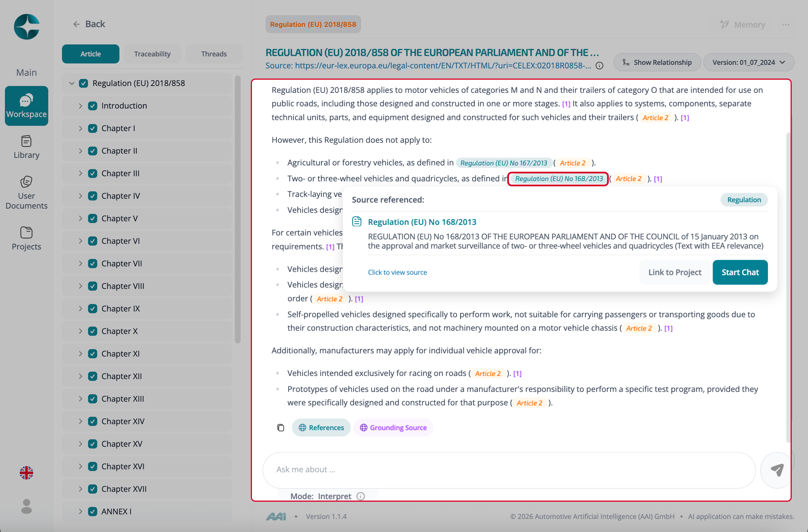
Task: Open Grounding Source
Action: 393,427
